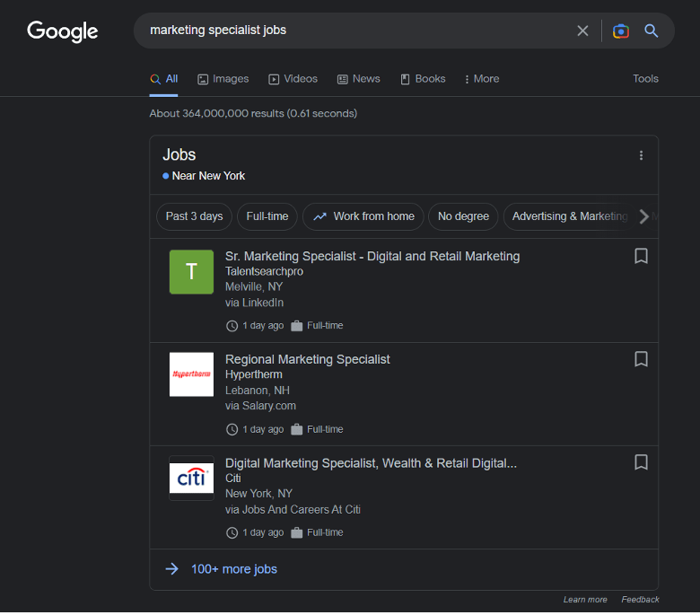
Task: Click the green Talentsearchpro T logo
Action: 191,272
